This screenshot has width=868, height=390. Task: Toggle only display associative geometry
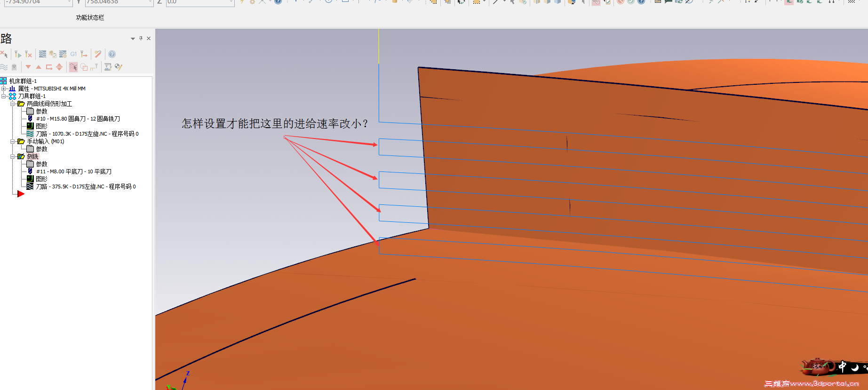[x=84, y=67]
